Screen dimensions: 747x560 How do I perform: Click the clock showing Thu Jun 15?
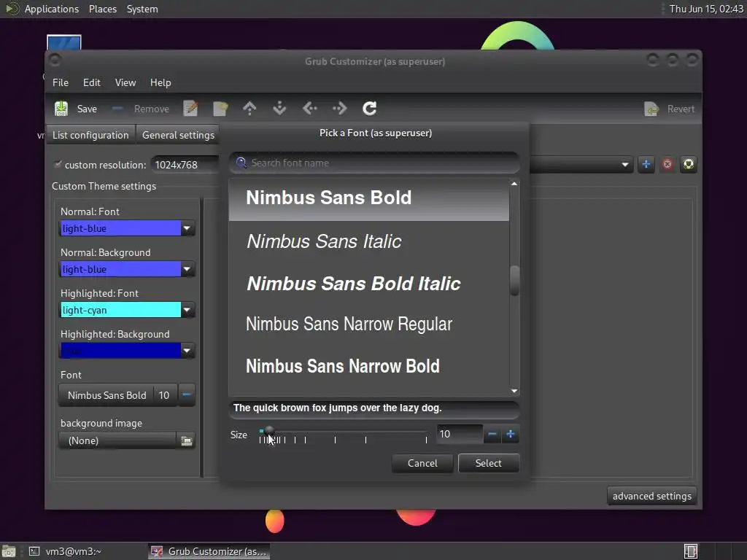pos(706,9)
